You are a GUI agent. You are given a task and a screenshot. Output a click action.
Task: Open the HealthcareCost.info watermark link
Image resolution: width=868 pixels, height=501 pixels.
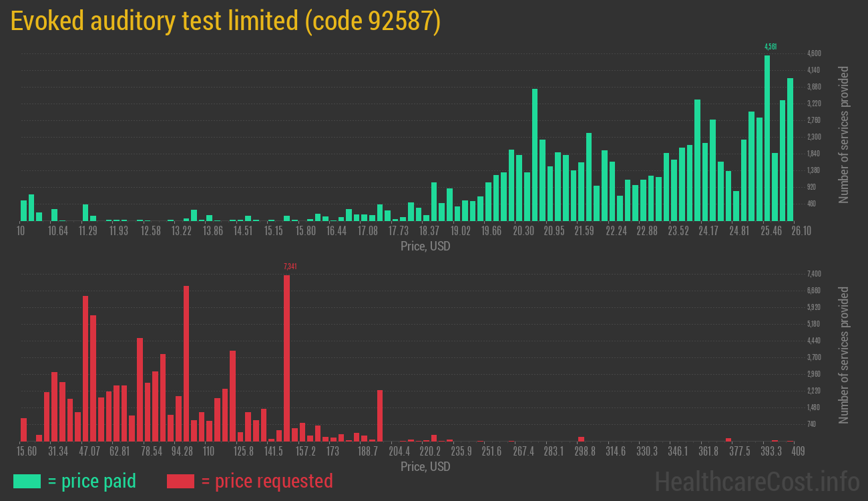756,481
